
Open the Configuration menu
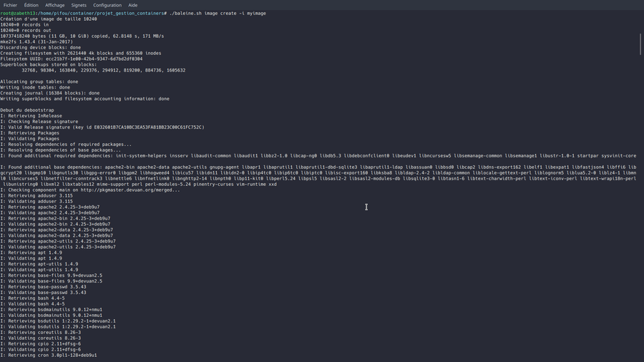[x=107, y=5]
